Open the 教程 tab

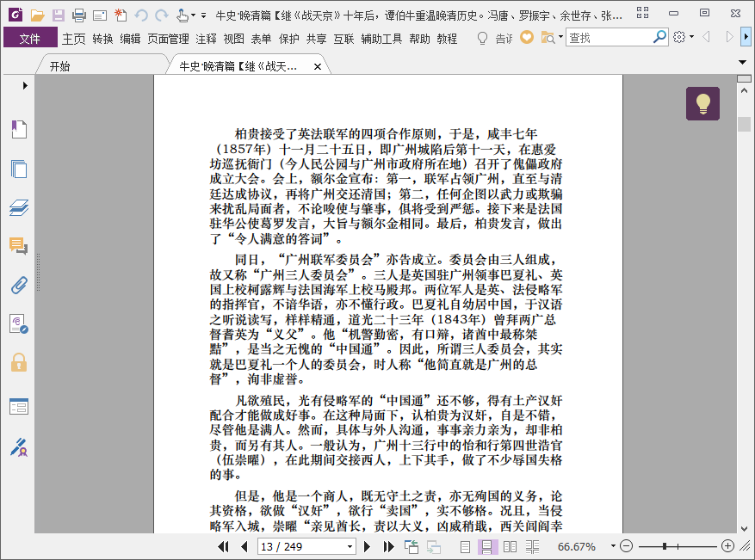click(447, 39)
